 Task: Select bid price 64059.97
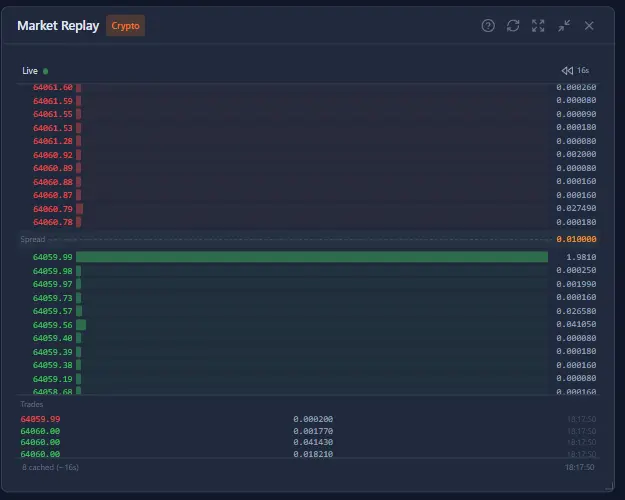pos(53,284)
